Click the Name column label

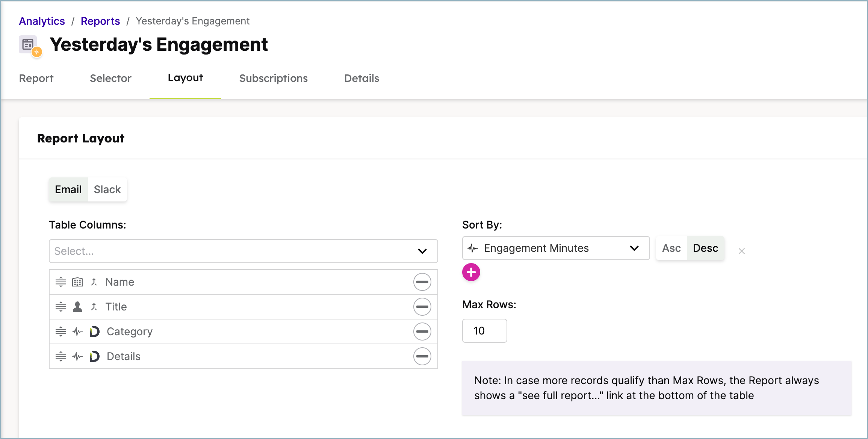point(119,282)
